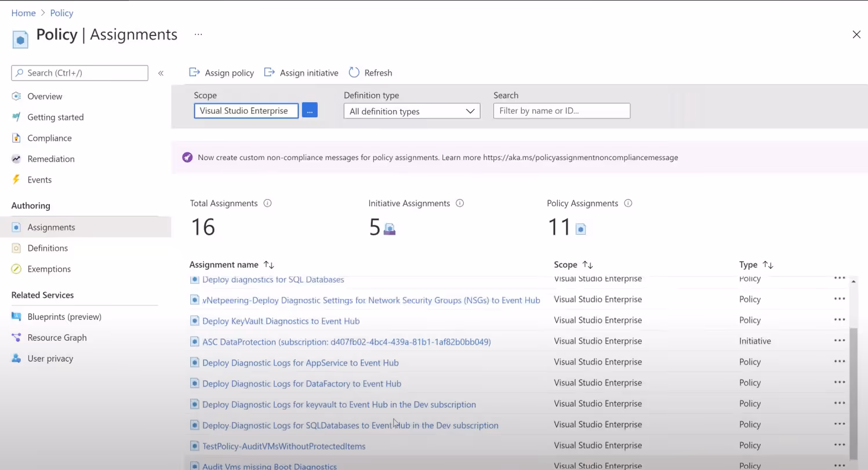Screen dimensions: 868x470
Task: Click the Filter by name or ID search box
Action: coord(562,111)
